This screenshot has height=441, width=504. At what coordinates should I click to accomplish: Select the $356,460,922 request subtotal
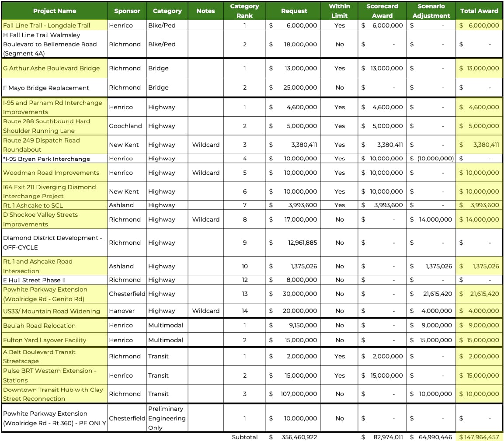[x=294, y=437]
